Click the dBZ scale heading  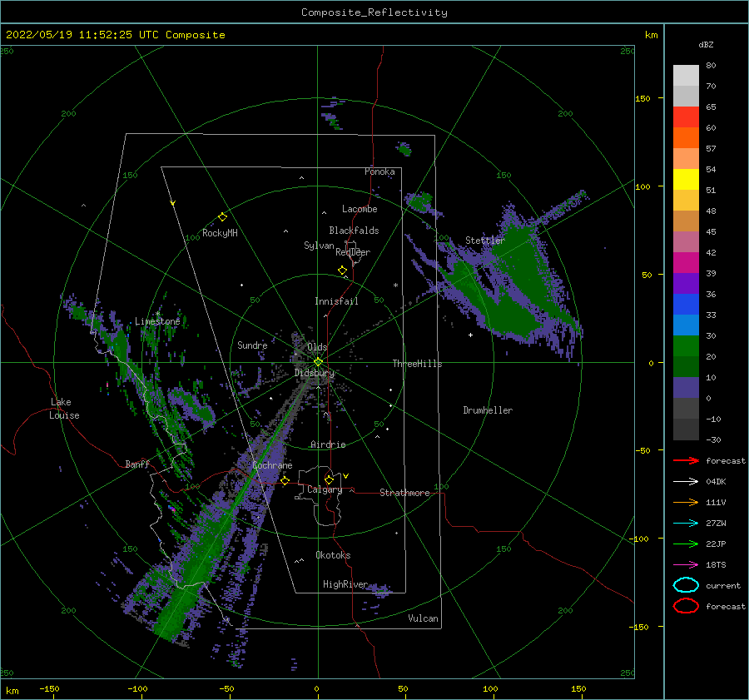click(706, 45)
